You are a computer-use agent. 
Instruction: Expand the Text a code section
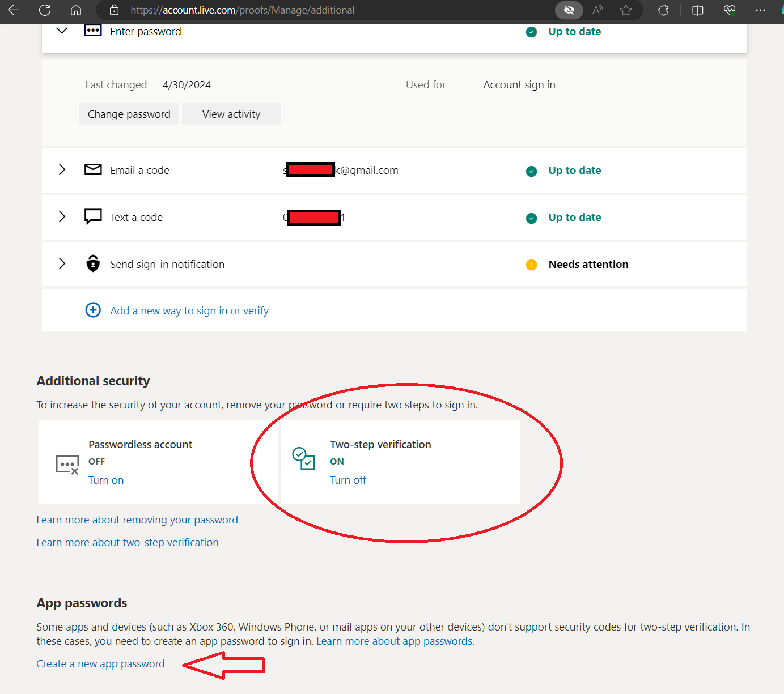pos(62,216)
